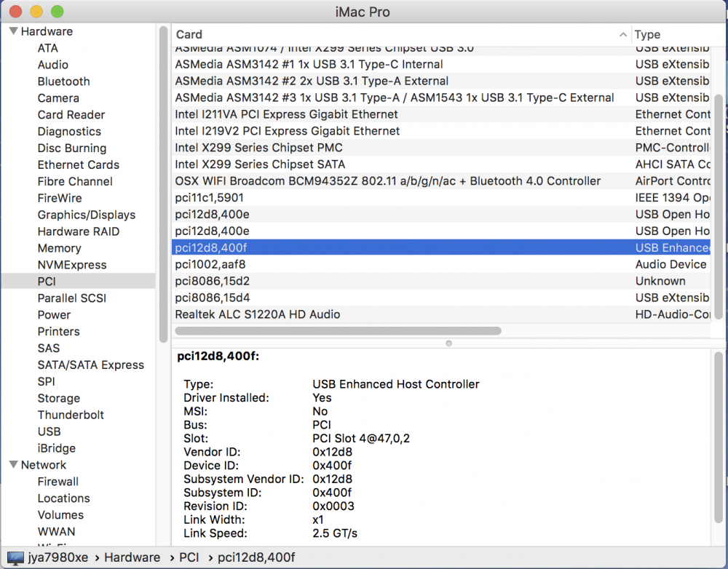Select the pci1002,aaf8 Audio Device row
Screen dimensions: 728x569
(441, 265)
